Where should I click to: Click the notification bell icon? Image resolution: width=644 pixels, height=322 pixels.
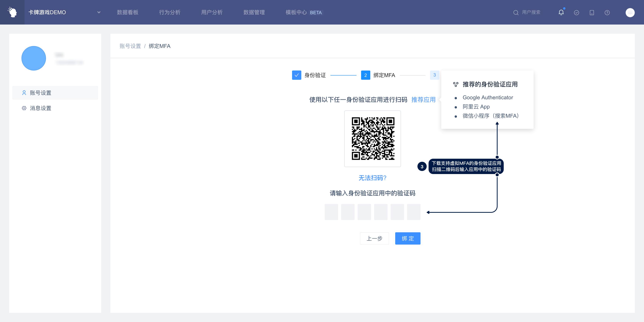pos(561,12)
